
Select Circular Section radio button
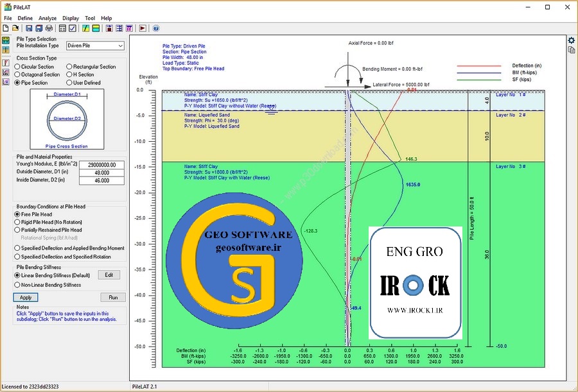click(17, 67)
